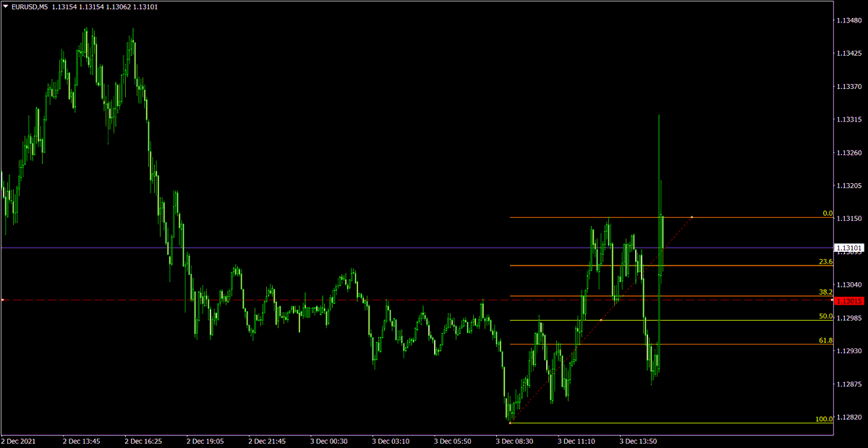Click the 3 Dec 13:50 time label
The height and width of the screenshot is (448, 868).
tap(639, 440)
